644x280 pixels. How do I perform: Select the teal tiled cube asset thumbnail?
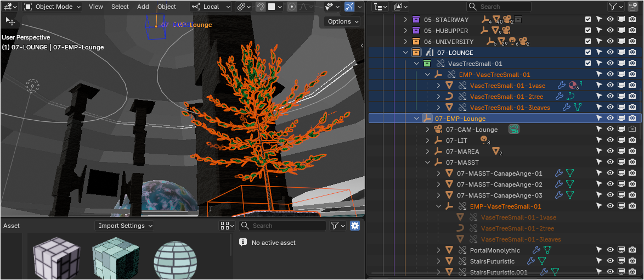click(x=115, y=258)
